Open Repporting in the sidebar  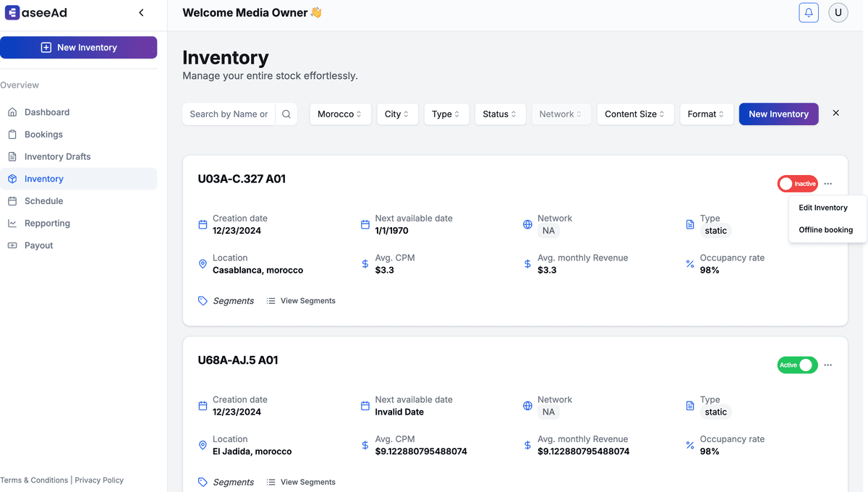78,224
